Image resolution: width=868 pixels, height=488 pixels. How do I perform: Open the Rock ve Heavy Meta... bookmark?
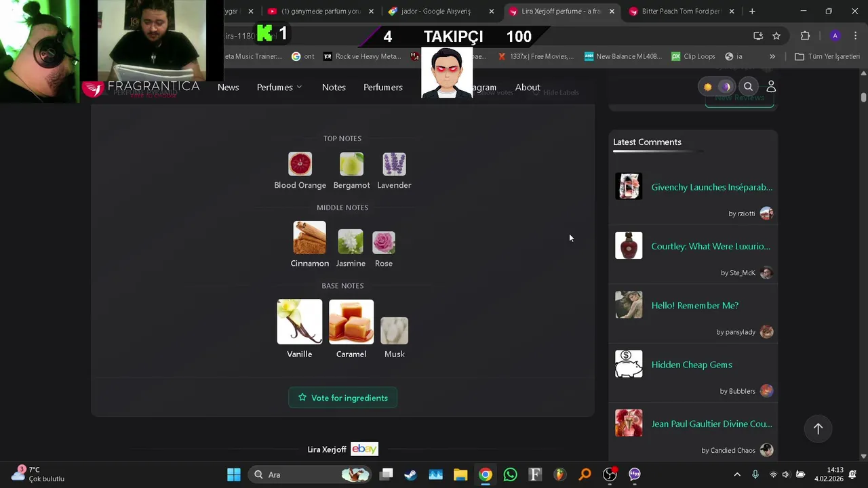coord(361,56)
